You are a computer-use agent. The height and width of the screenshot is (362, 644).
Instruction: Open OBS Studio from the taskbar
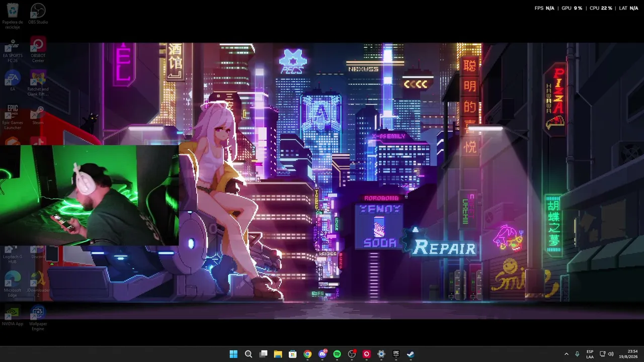[352, 354]
